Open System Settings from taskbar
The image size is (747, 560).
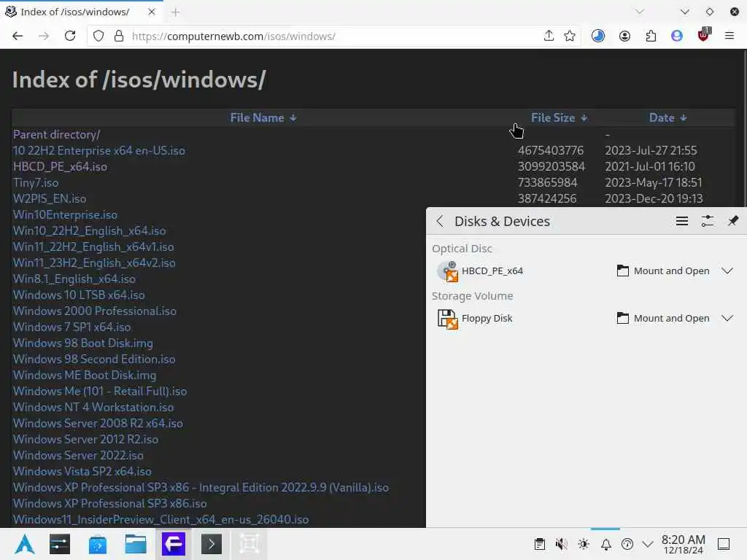coord(60,544)
